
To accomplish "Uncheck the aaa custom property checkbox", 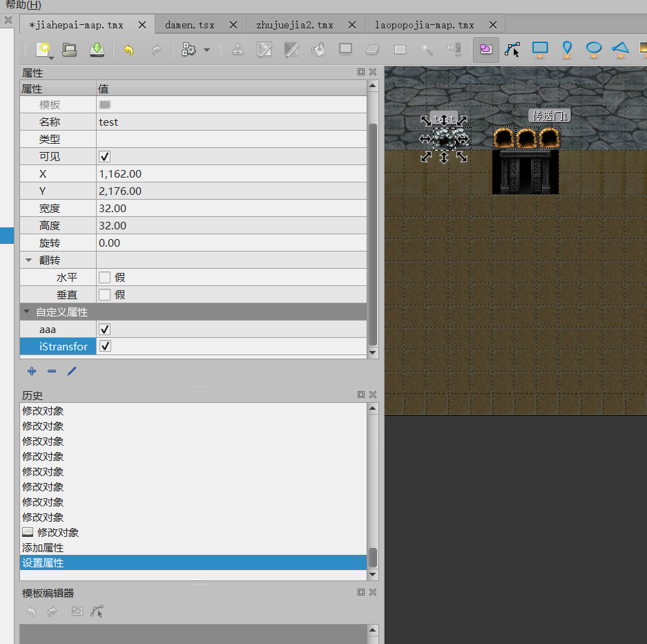I will [x=105, y=330].
